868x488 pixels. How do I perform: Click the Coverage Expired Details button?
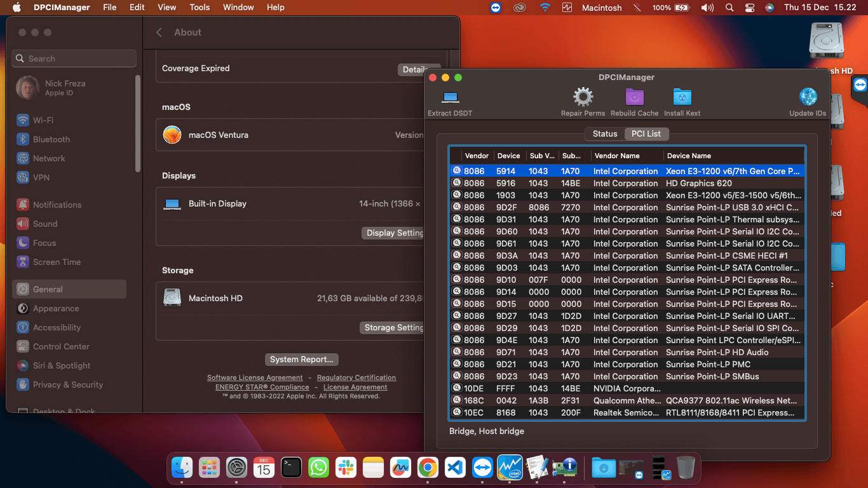[413, 70]
